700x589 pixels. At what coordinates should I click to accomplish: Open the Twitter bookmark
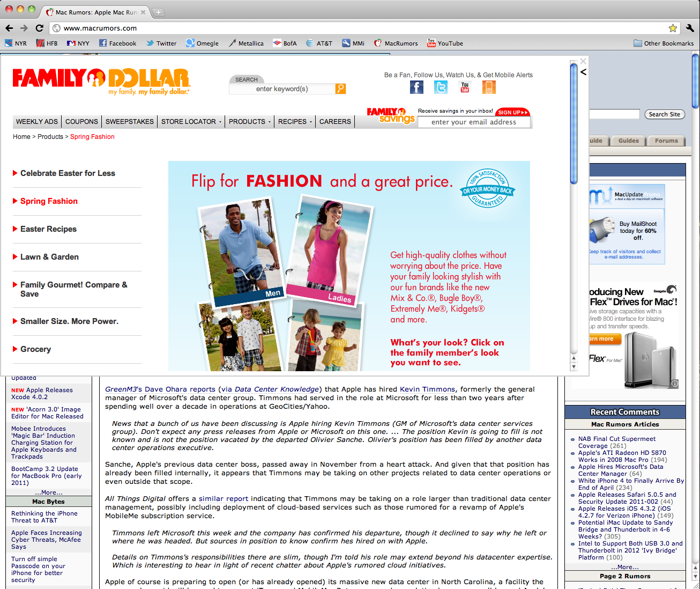(x=161, y=43)
